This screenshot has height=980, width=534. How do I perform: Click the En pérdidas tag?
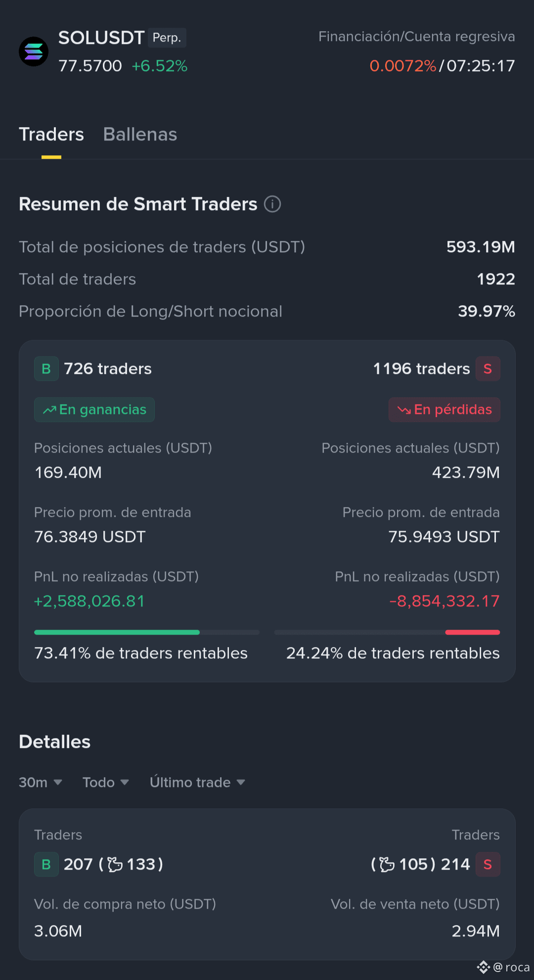(x=445, y=410)
